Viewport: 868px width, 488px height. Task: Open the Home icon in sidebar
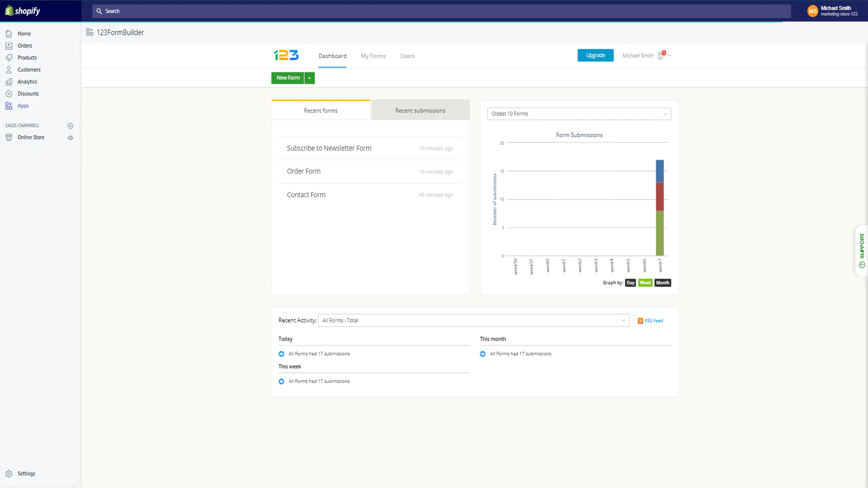coord(9,34)
